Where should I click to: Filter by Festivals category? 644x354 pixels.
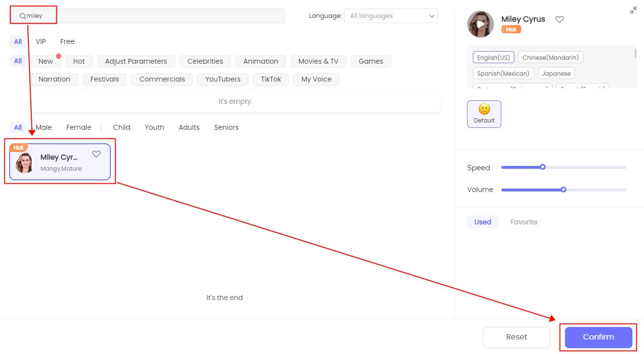pos(105,79)
